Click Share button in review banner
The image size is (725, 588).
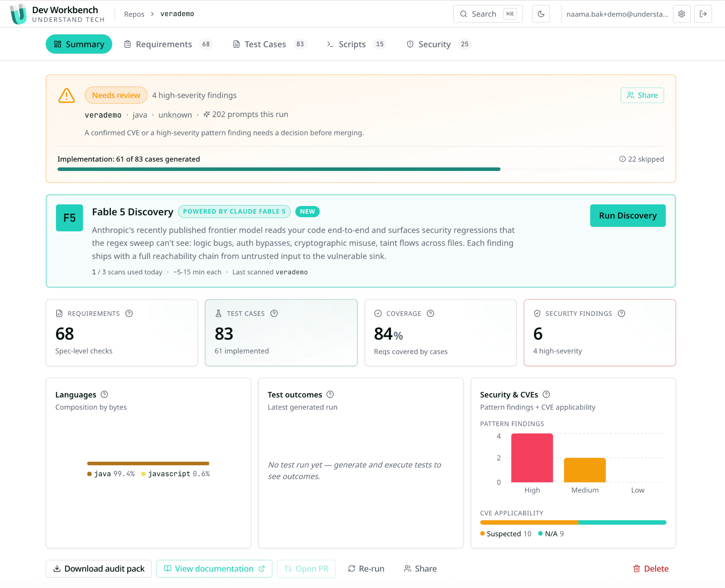[642, 95]
